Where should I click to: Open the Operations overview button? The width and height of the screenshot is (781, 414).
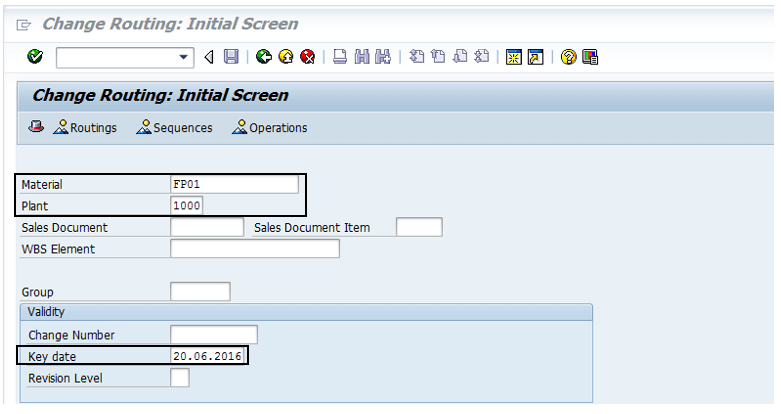click(x=269, y=128)
